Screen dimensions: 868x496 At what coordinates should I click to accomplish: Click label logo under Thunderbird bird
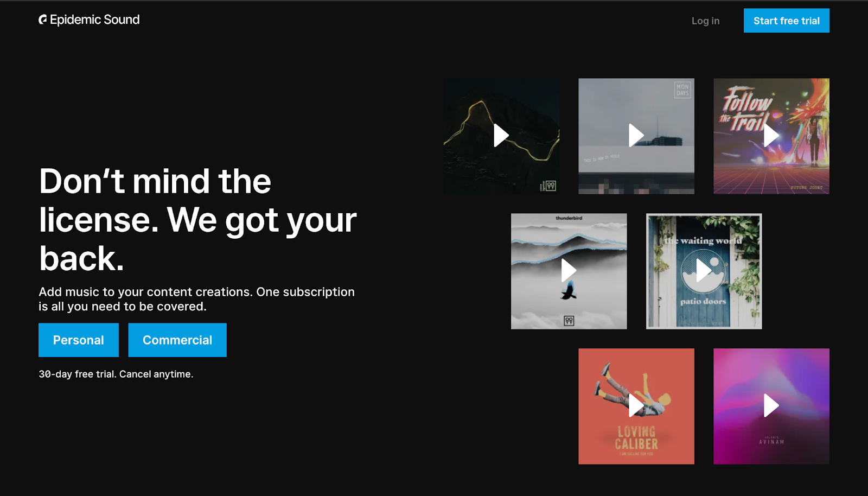pyautogui.click(x=569, y=321)
